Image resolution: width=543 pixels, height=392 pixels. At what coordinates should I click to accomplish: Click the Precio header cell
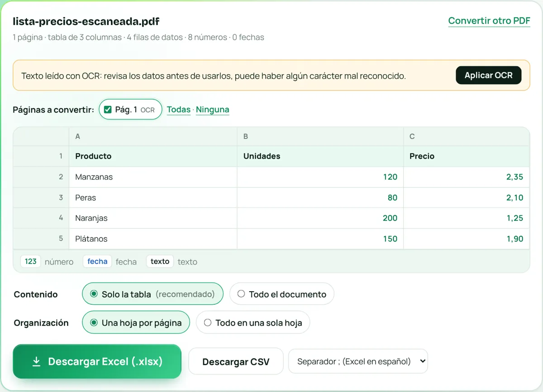(x=467, y=156)
